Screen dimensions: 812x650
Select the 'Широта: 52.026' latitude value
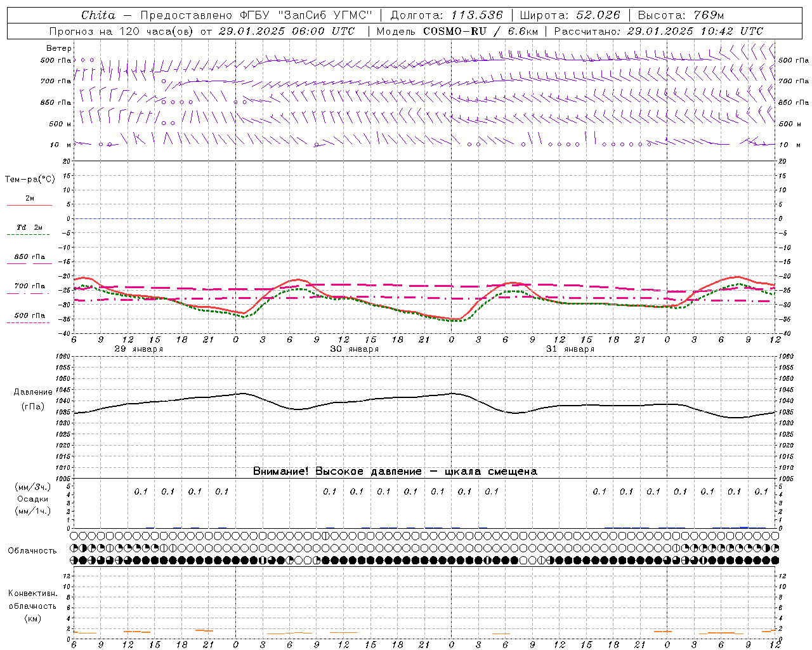[570, 15]
